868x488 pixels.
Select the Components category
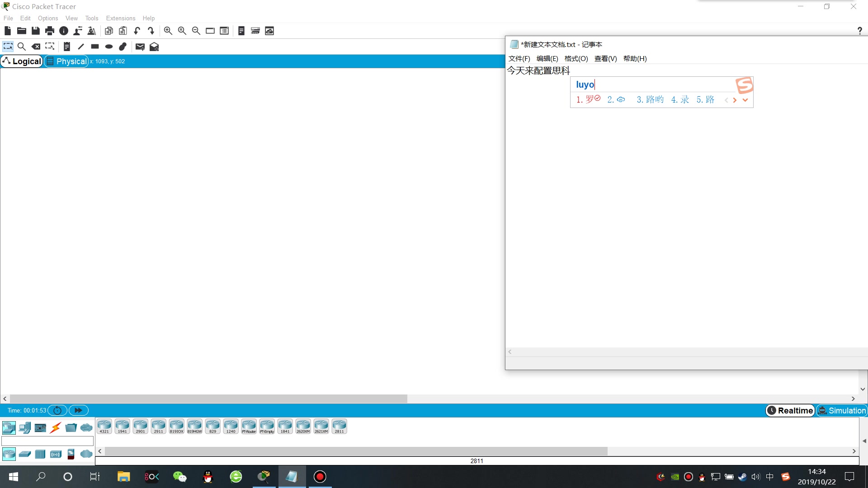click(40, 427)
